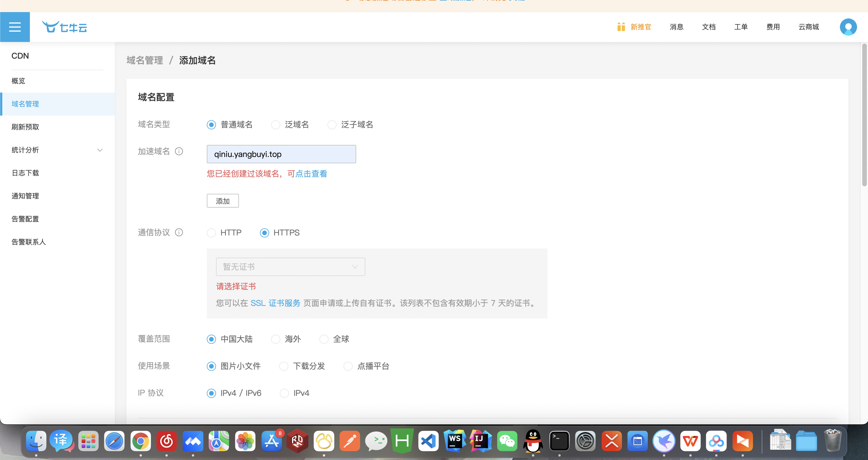Open System Preferences from the dock

click(x=585, y=441)
